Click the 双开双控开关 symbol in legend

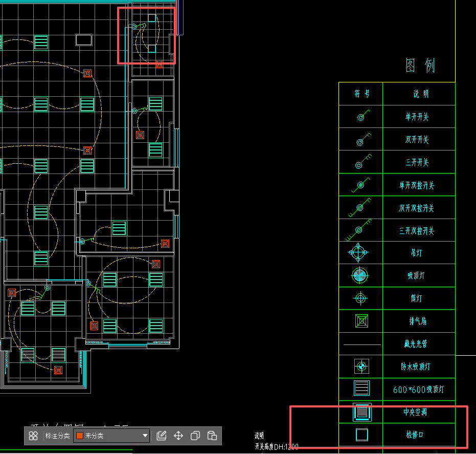click(360, 208)
